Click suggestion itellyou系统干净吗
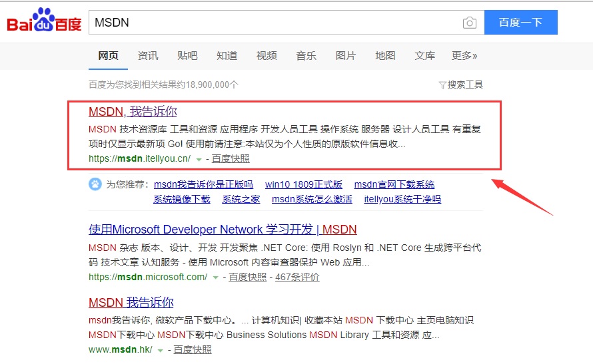The image size is (593, 364). click(x=402, y=199)
